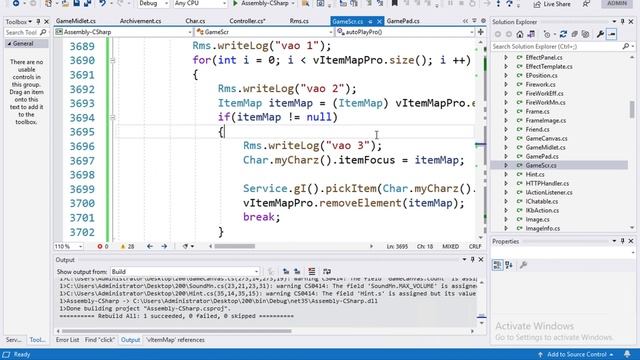640x360 pixels.
Task: Expand the GameCanvas.cs tree node
Action: pyautogui.click(x=506, y=138)
